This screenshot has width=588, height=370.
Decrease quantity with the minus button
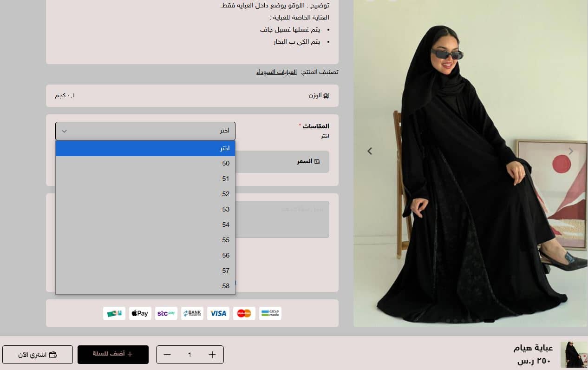pyautogui.click(x=167, y=355)
